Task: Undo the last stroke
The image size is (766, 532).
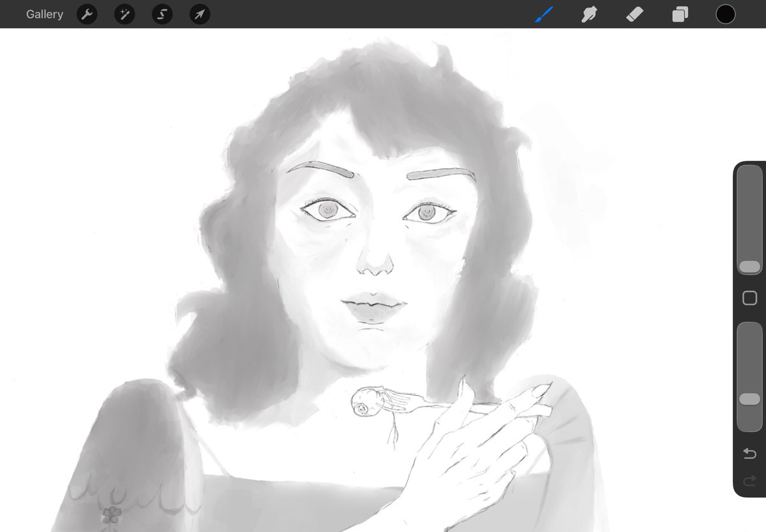Action: tap(749, 454)
